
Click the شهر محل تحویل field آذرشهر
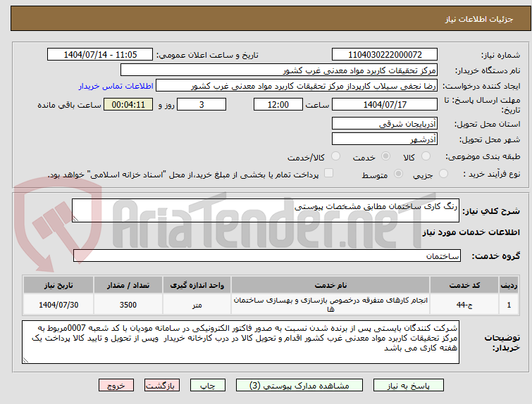[385, 139]
